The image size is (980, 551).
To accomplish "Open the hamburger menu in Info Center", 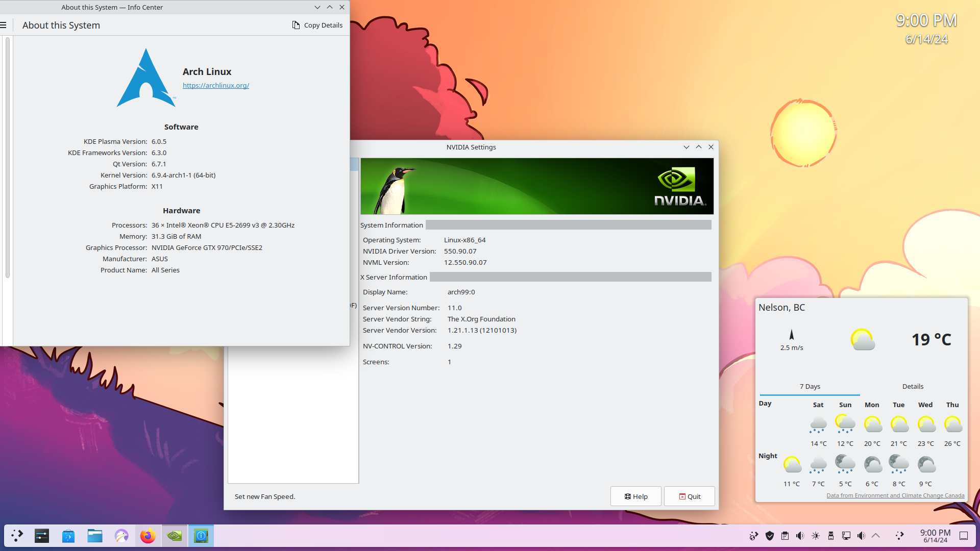I will tap(4, 25).
